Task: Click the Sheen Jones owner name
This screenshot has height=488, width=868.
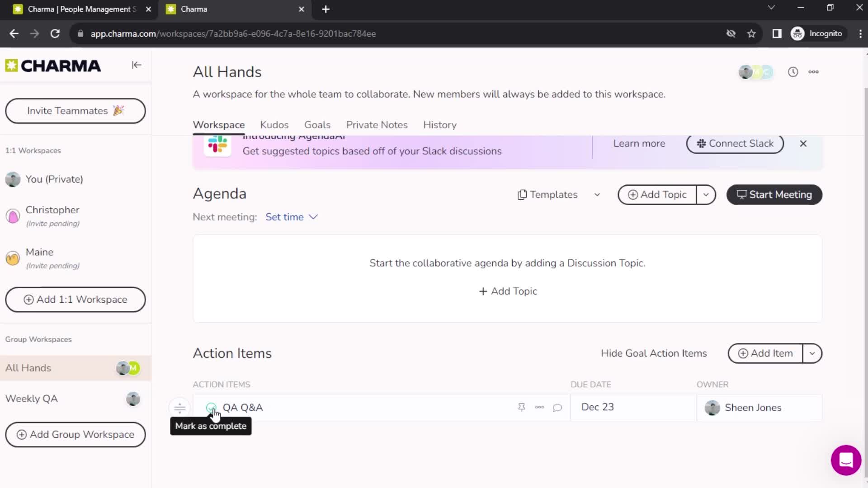Action: pyautogui.click(x=753, y=408)
